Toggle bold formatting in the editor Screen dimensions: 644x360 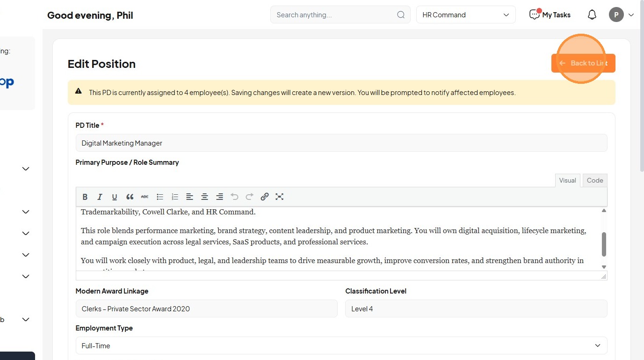coord(85,197)
